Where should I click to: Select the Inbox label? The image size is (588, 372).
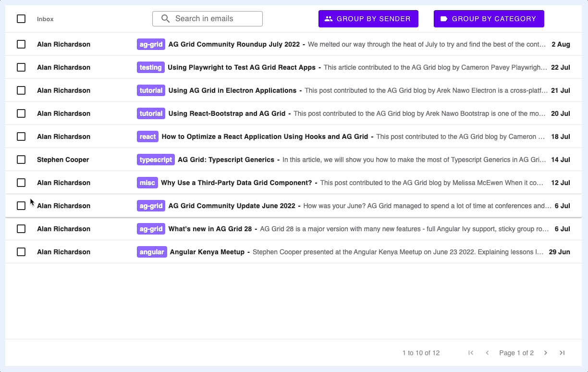coord(45,19)
